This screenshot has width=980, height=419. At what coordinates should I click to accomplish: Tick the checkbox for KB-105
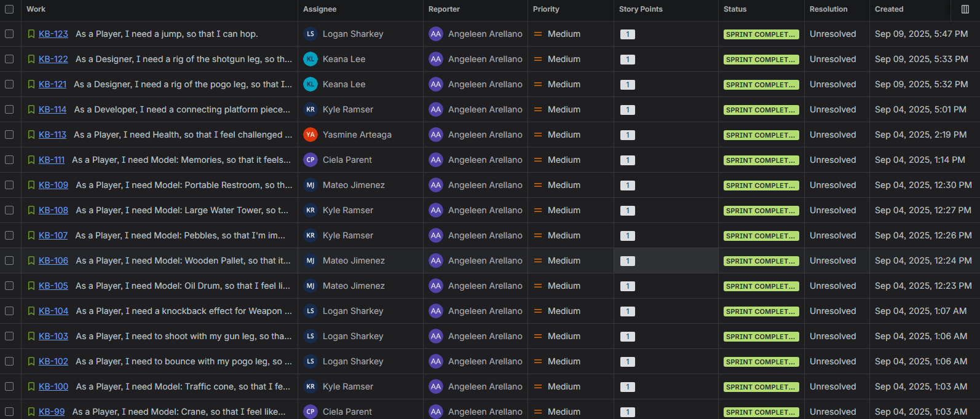pyautogui.click(x=9, y=286)
